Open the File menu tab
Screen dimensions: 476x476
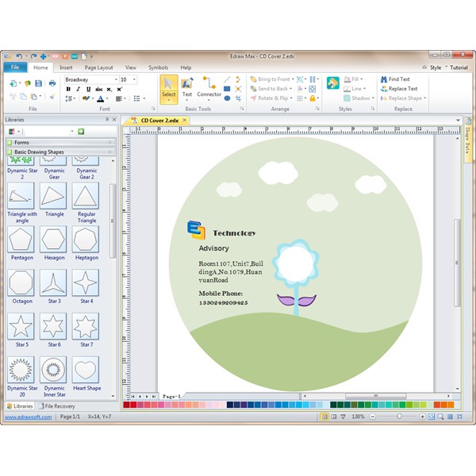(x=15, y=67)
